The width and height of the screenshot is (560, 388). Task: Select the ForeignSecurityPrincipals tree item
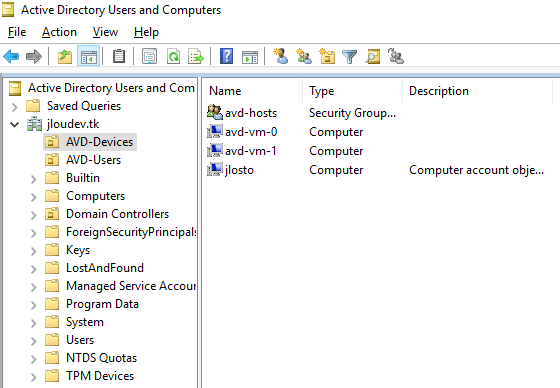pyautogui.click(x=131, y=232)
